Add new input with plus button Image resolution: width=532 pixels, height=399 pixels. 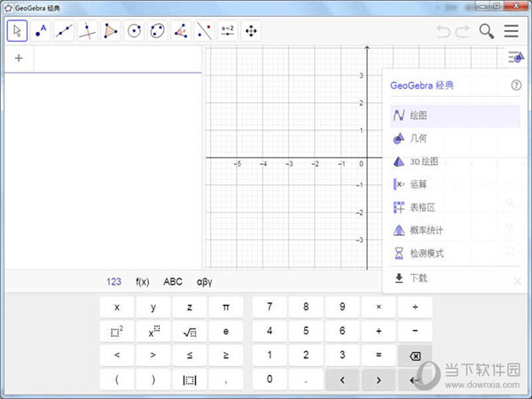(x=18, y=59)
